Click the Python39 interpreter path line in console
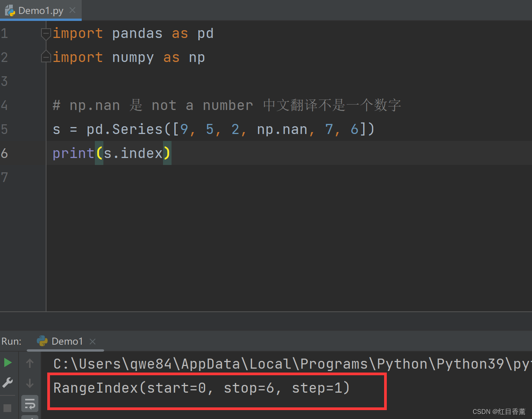Viewport: 532px width, 419px height. 292,364
